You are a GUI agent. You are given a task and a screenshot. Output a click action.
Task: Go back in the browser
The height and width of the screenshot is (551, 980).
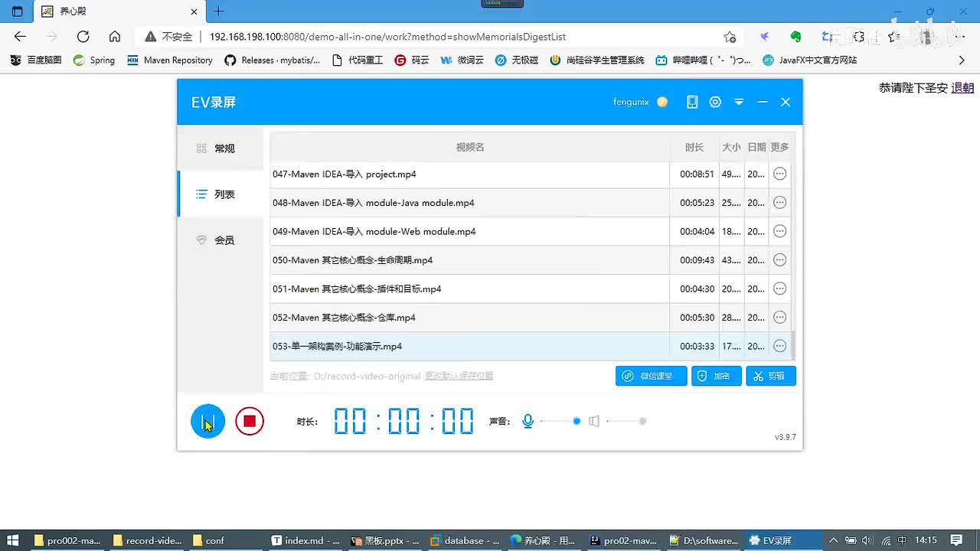coord(20,37)
